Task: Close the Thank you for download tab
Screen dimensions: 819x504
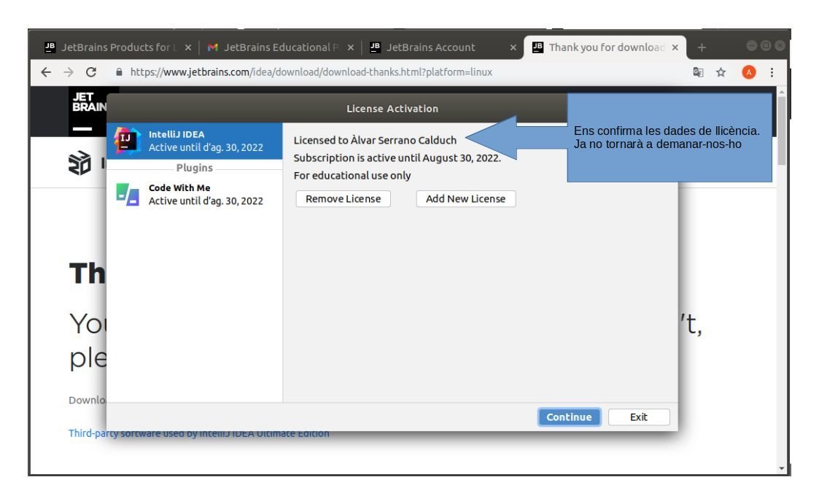Action: click(675, 47)
